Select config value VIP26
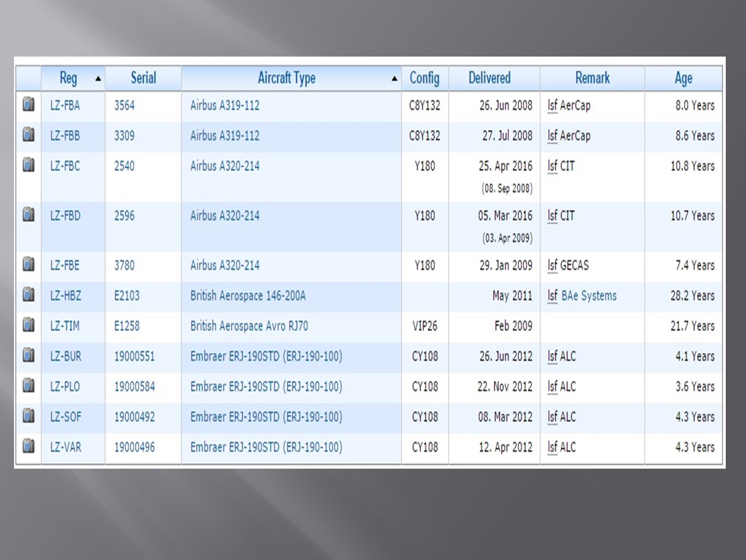Image resolution: width=746 pixels, height=560 pixels. pyautogui.click(x=425, y=326)
